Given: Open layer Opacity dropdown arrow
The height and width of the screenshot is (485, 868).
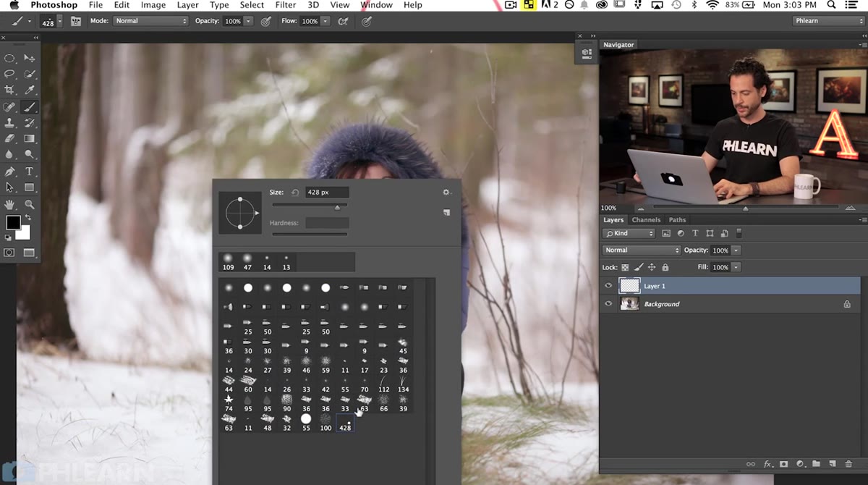Looking at the screenshot, I should 736,250.
